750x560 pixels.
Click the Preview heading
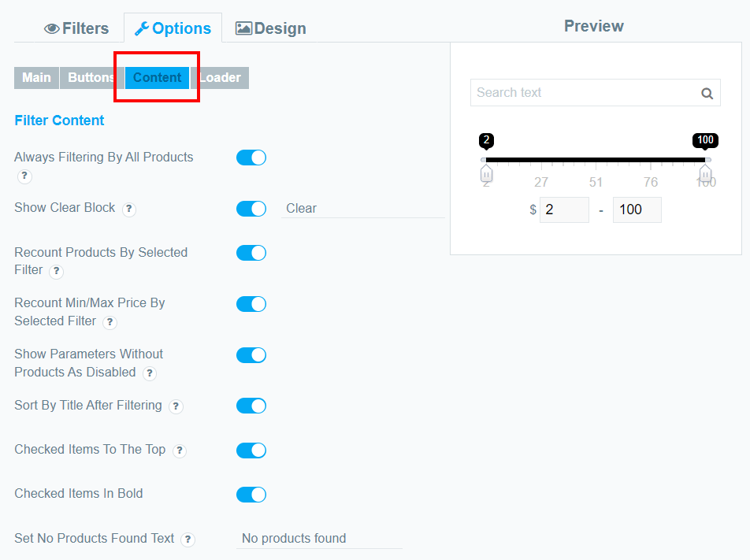tap(594, 26)
